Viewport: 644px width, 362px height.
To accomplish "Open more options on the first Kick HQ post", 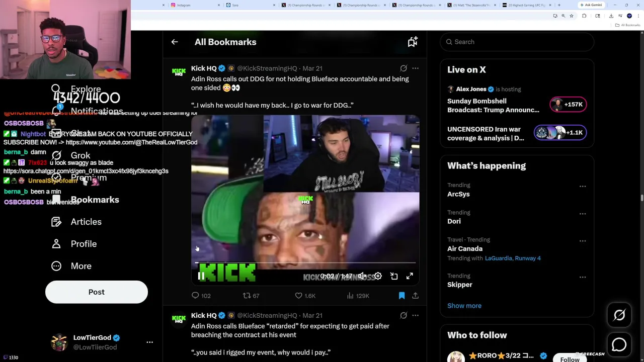I will pyautogui.click(x=415, y=68).
